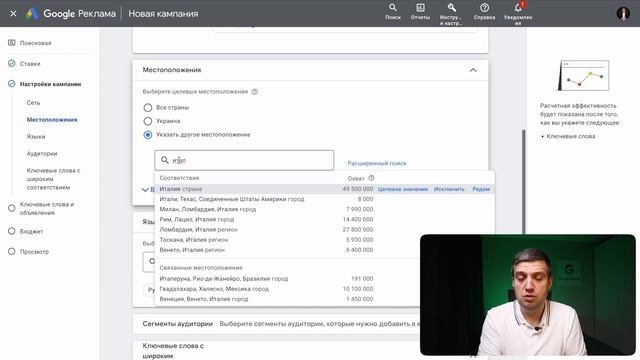Viewport: 640px width, 360px height.
Task: Click the magnifier icon in location search field
Action: (165, 160)
